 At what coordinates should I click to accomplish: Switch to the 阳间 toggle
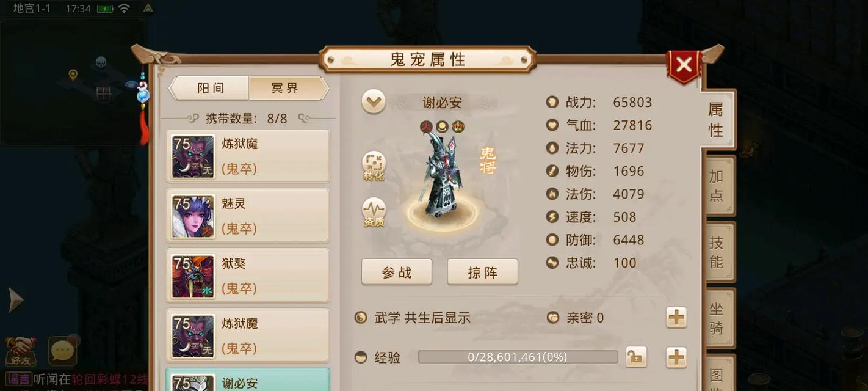[x=210, y=89]
